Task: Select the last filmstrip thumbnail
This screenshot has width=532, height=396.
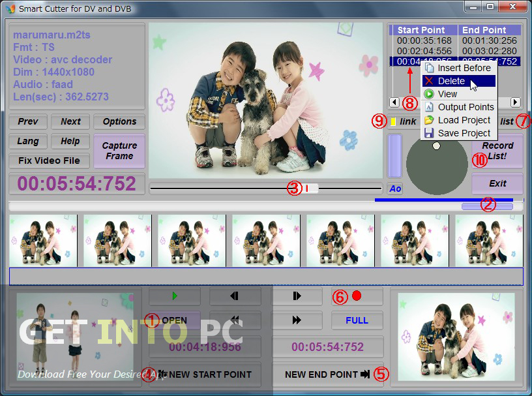Action: pyautogui.click(x=489, y=241)
